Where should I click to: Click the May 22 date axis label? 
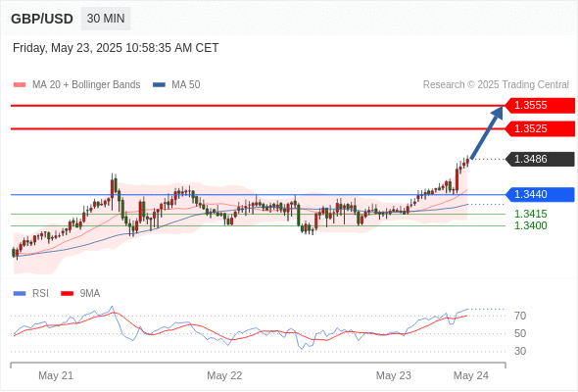tap(224, 375)
